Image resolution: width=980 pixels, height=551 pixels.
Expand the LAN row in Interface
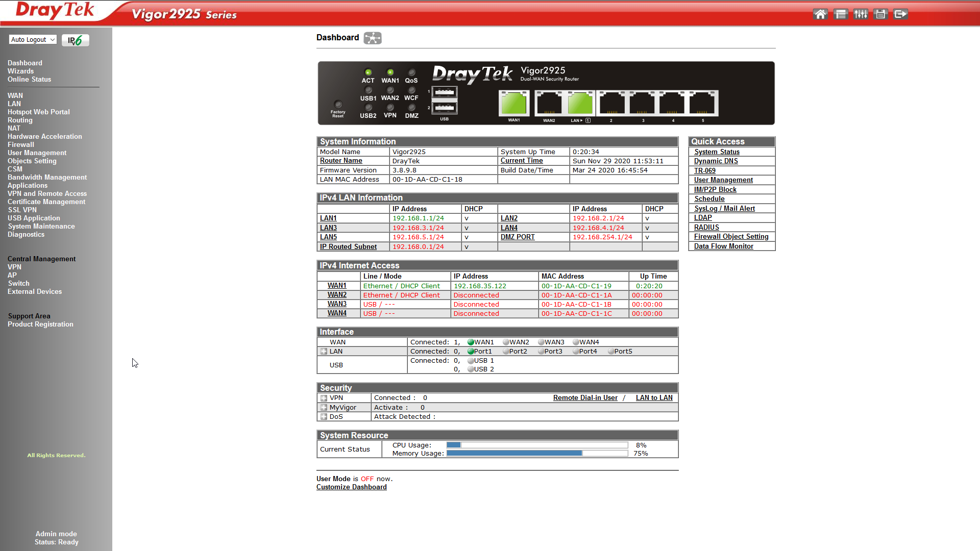tap(324, 352)
